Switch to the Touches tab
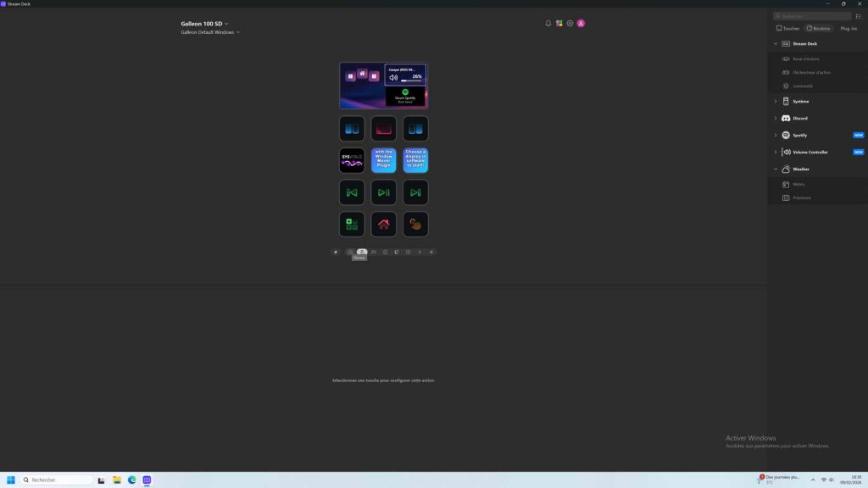 [787, 28]
